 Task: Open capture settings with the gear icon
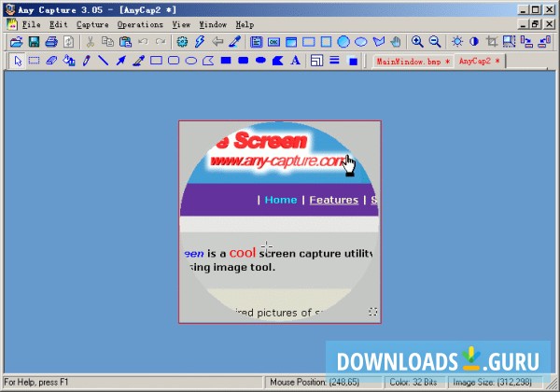coord(182,42)
